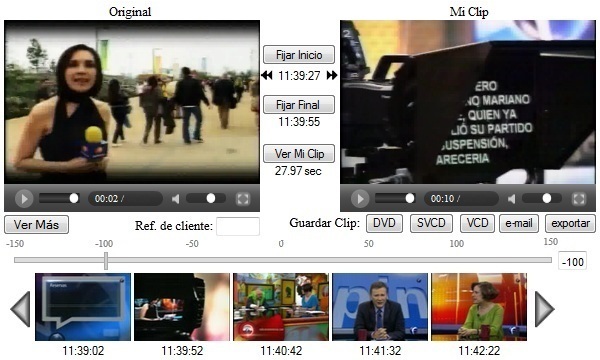Open fullscreen for the Original video
This screenshot has width=600, height=360.
pyautogui.click(x=243, y=199)
